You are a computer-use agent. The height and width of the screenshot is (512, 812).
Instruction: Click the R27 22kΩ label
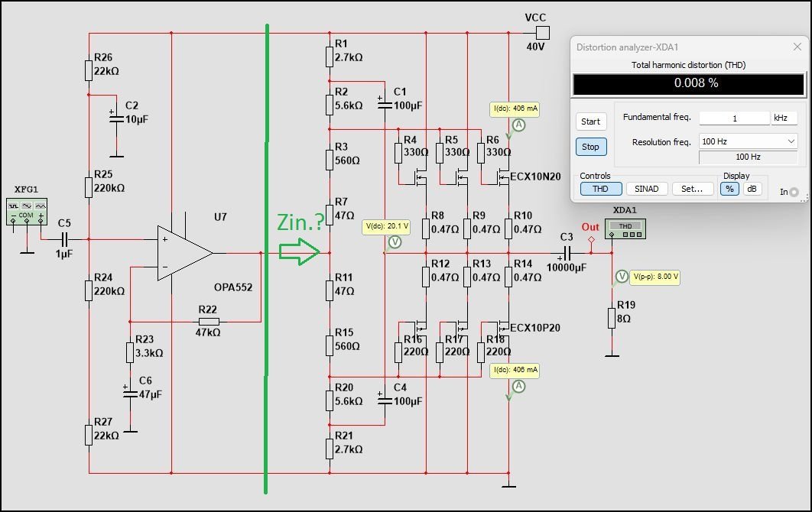[106, 429]
